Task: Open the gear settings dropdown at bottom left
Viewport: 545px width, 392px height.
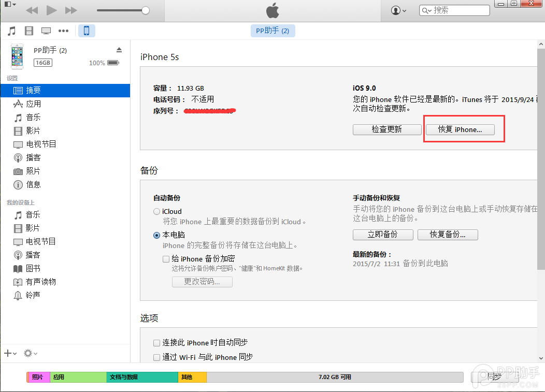Action: coord(30,353)
